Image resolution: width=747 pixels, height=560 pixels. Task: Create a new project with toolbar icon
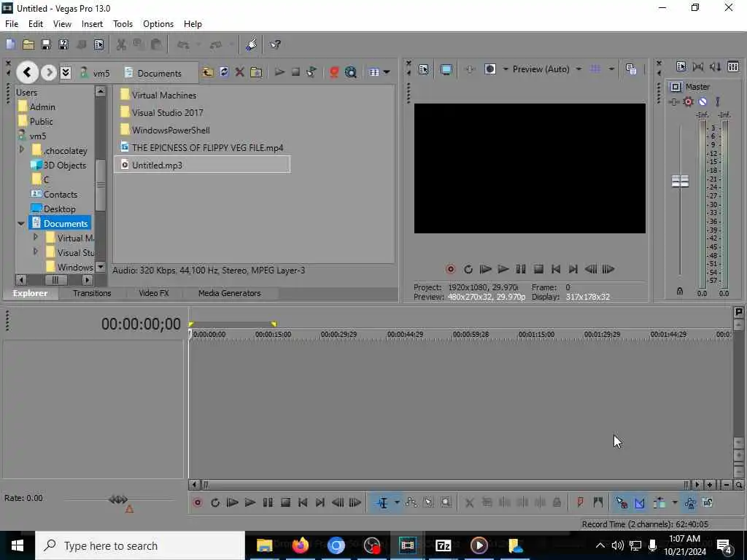coord(10,44)
